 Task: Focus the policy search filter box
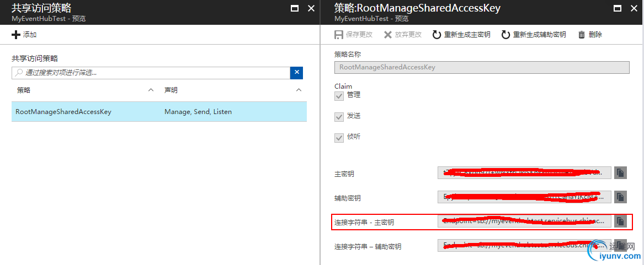coord(151,73)
